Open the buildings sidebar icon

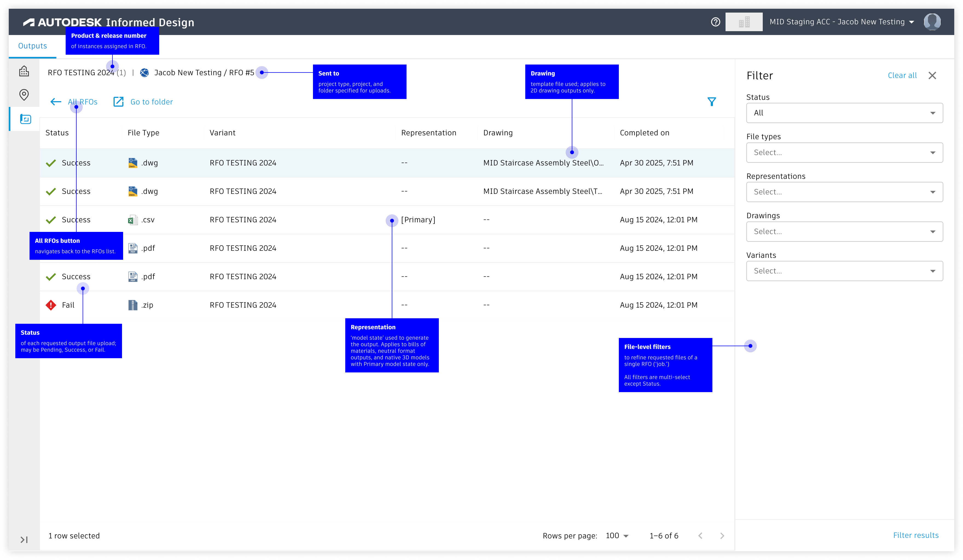24,71
